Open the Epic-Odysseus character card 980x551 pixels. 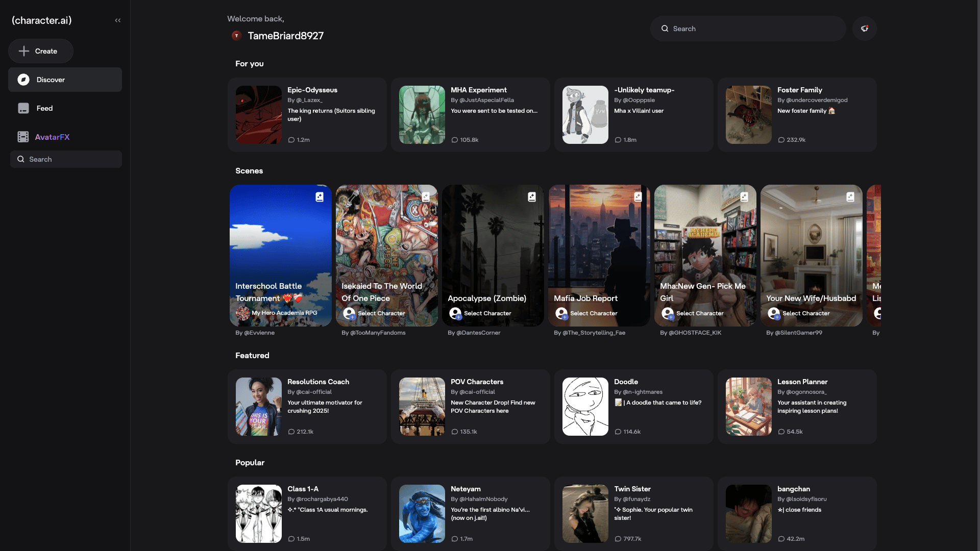point(307,115)
